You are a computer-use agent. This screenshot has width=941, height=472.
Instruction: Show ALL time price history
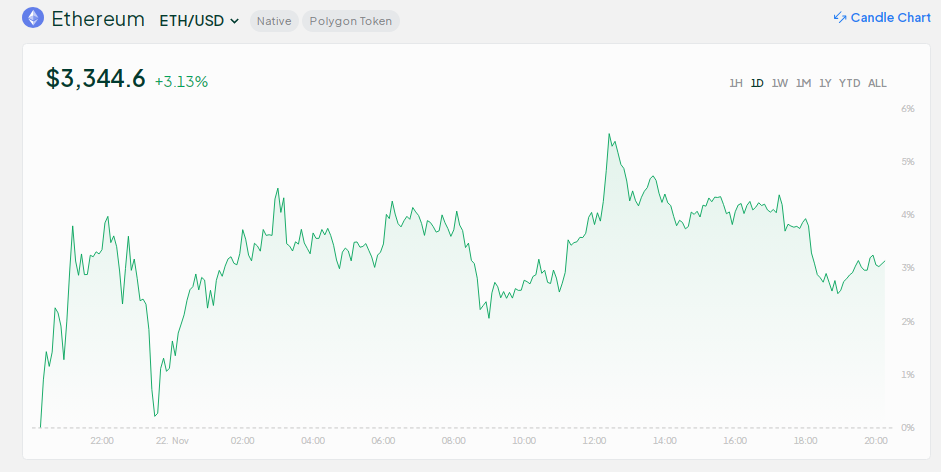(x=877, y=83)
